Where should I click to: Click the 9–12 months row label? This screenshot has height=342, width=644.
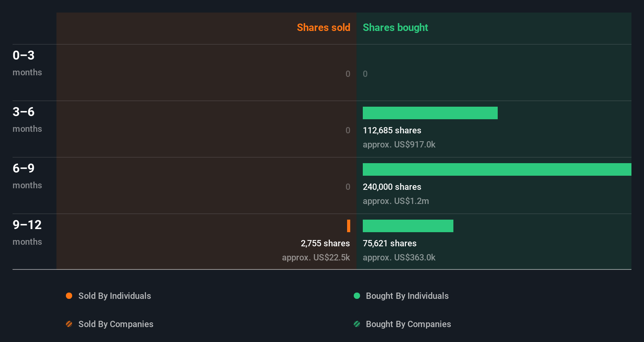click(x=27, y=232)
